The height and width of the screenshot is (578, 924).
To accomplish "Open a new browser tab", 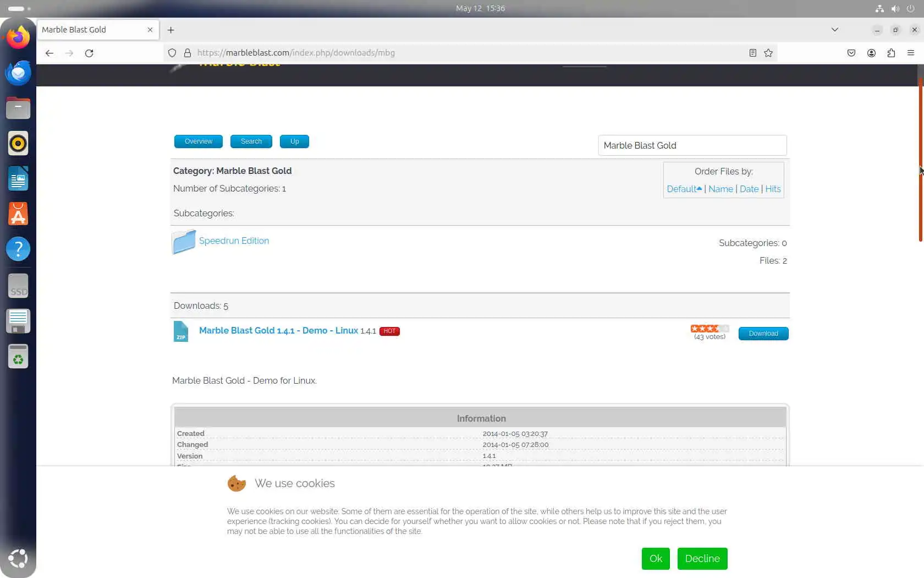I will 171,30.
